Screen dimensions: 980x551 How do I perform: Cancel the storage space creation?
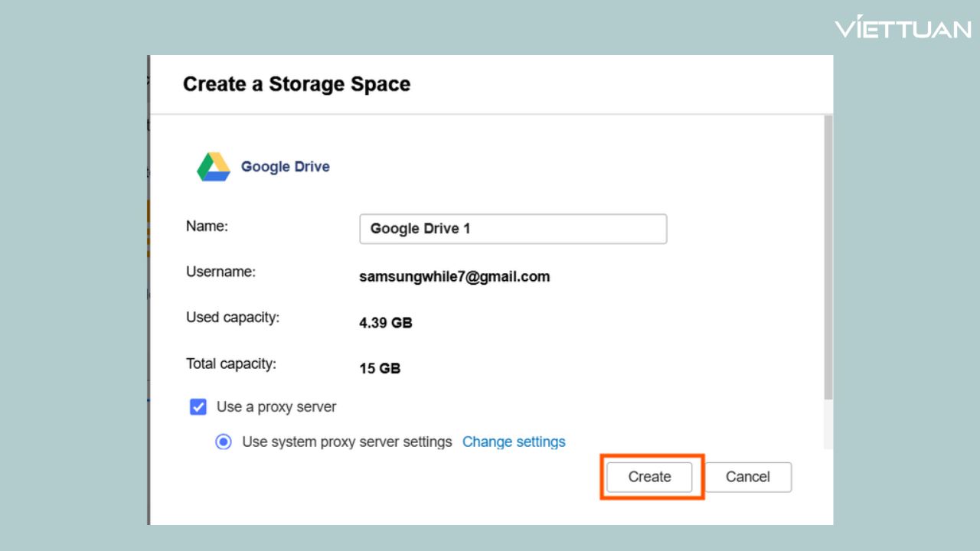747,476
